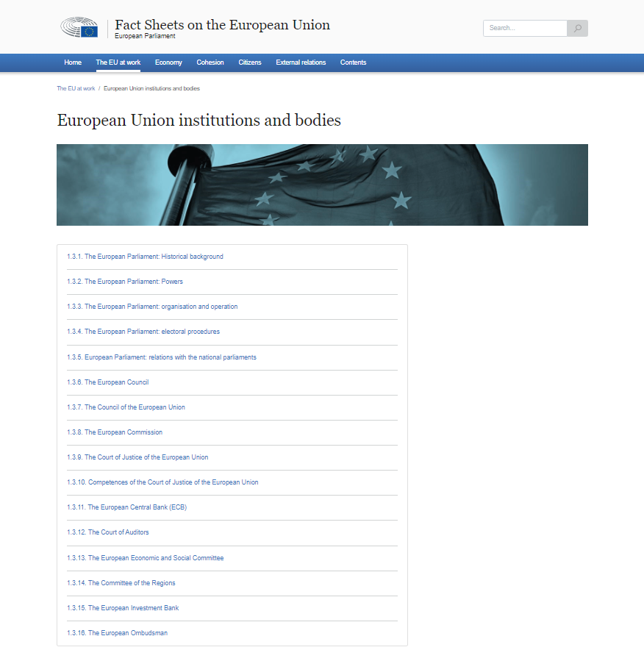This screenshot has height=661, width=644.
Task: Open 1.3.4 Parliament: electoral procedures
Action: point(143,332)
